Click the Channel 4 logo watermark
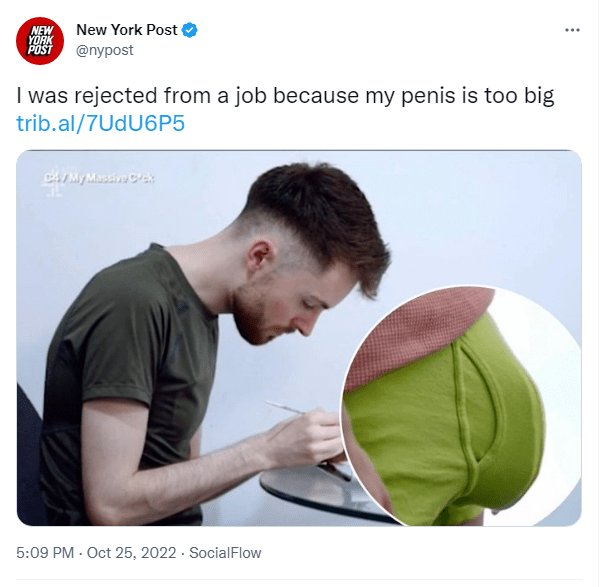602x587 pixels. (x=53, y=180)
